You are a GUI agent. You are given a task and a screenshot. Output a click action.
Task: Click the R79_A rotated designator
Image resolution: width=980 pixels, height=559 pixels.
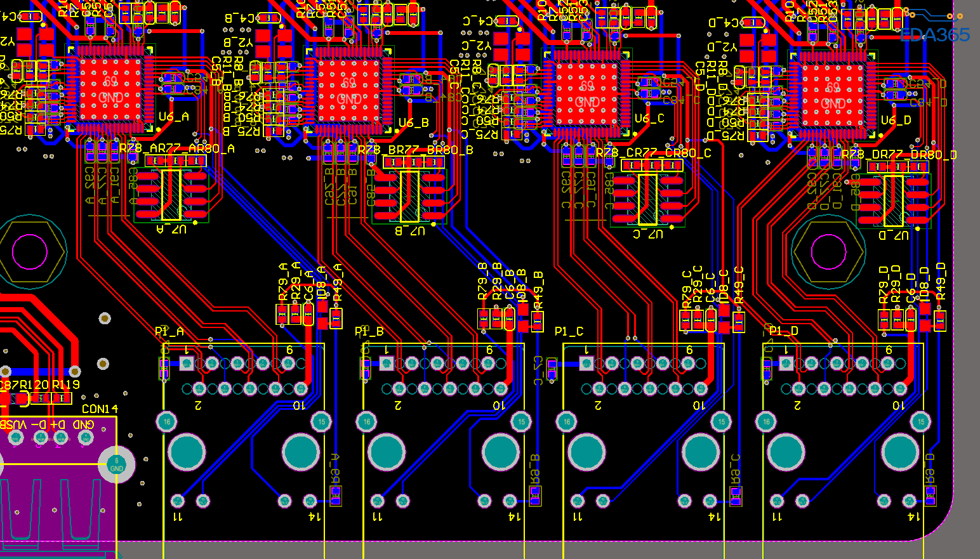tap(283, 282)
